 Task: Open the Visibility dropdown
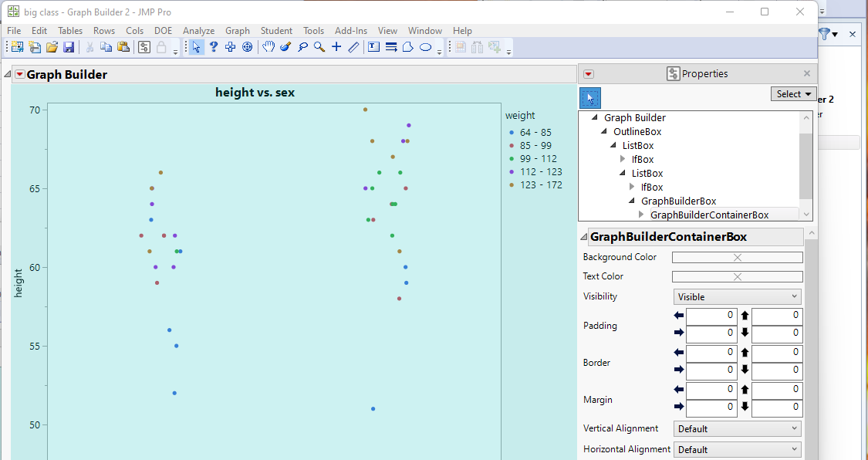(737, 296)
